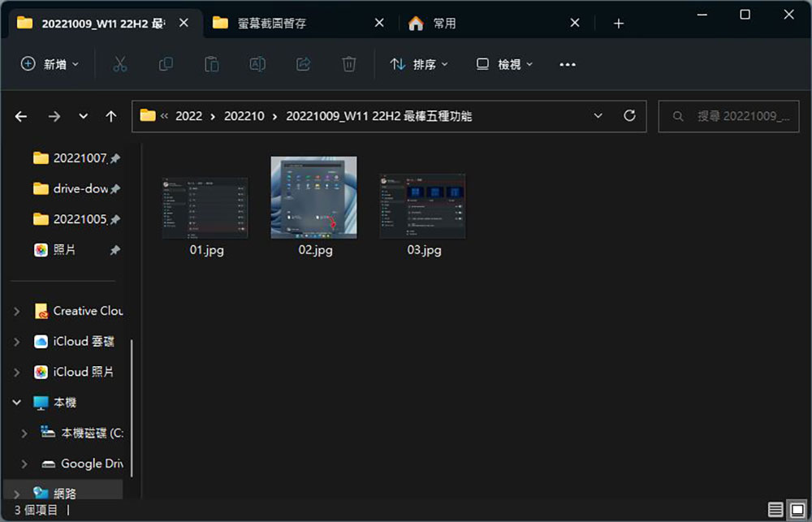Select 2022 in the breadcrumb

pyautogui.click(x=188, y=116)
